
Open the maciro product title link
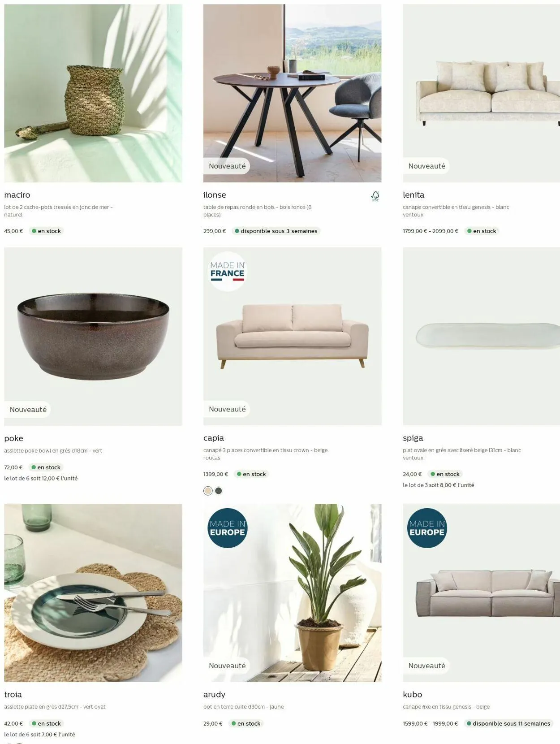(17, 195)
